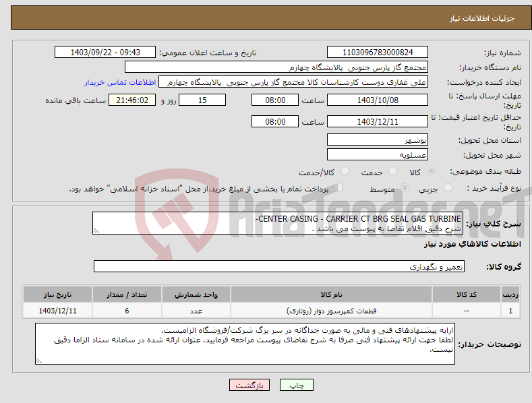Click the ساعت باقی مانده label
Image resolution: width=532 pixels, height=403 pixels.
click(x=76, y=100)
